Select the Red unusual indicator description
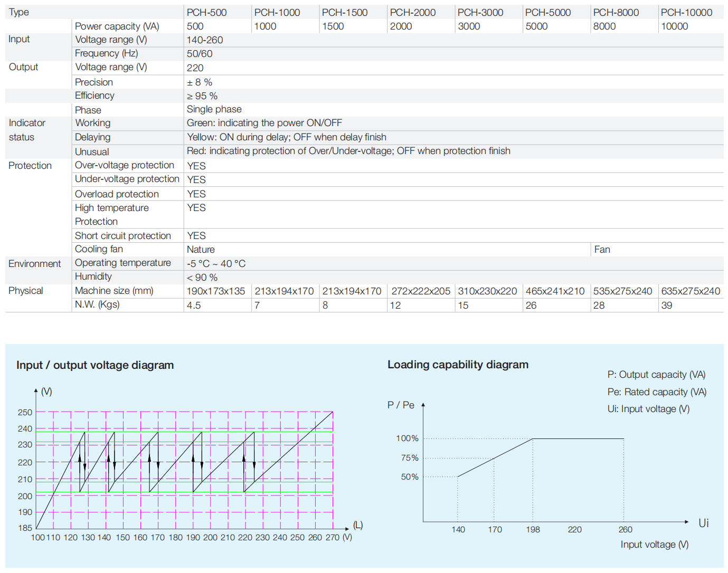Image resolution: width=728 pixels, height=573 pixels. pyautogui.click(x=348, y=151)
